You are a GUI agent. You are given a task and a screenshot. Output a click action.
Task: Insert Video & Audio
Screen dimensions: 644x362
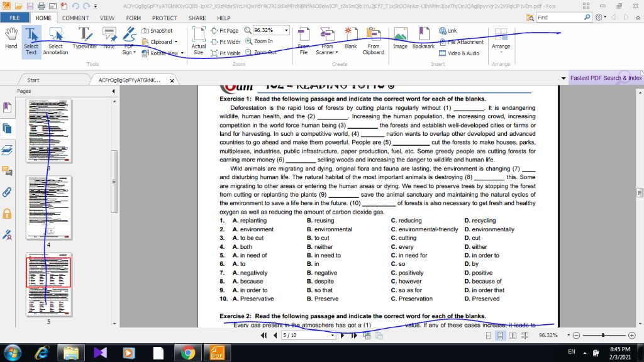pos(459,53)
